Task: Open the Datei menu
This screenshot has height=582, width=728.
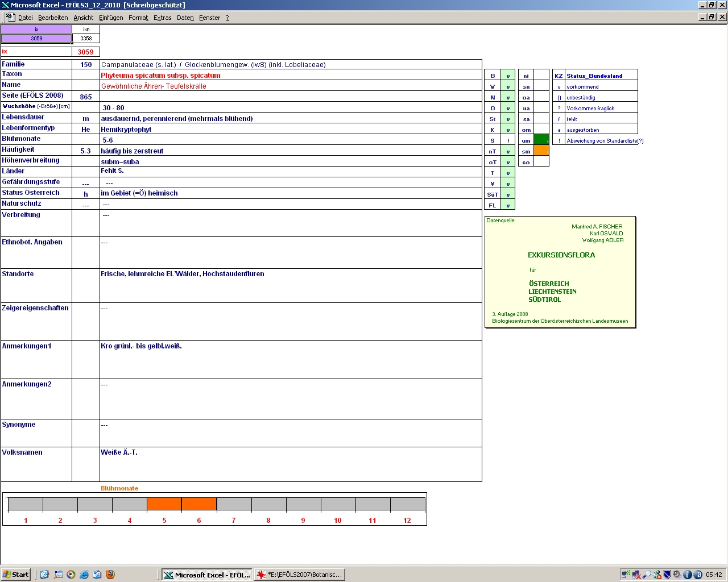Action: coord(26,18)
